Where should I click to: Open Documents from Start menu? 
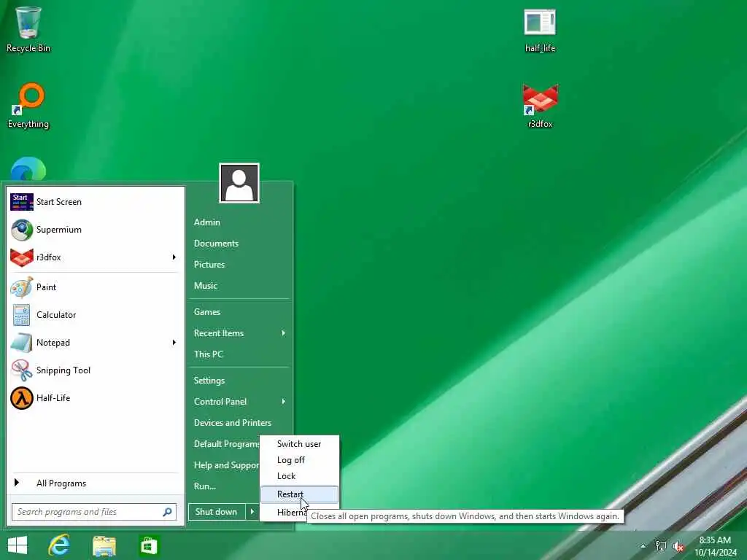coord(239,244)
